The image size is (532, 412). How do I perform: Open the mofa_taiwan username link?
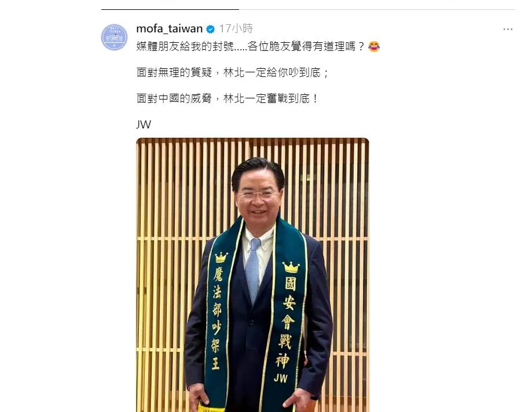[169, 29]
